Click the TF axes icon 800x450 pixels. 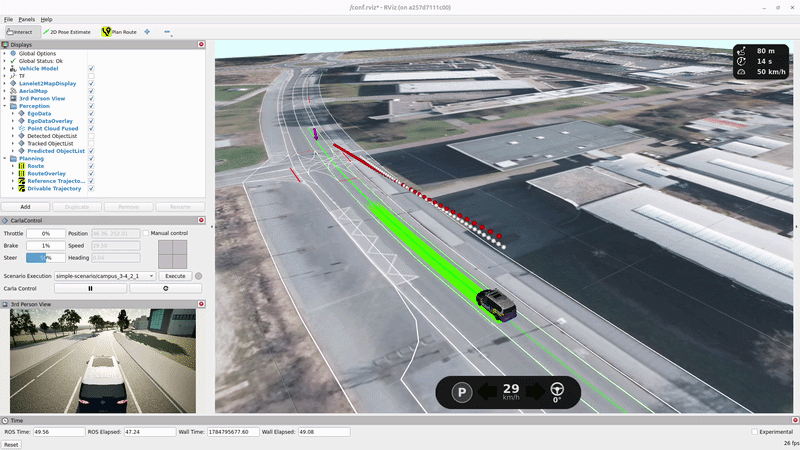click(13, 76)
